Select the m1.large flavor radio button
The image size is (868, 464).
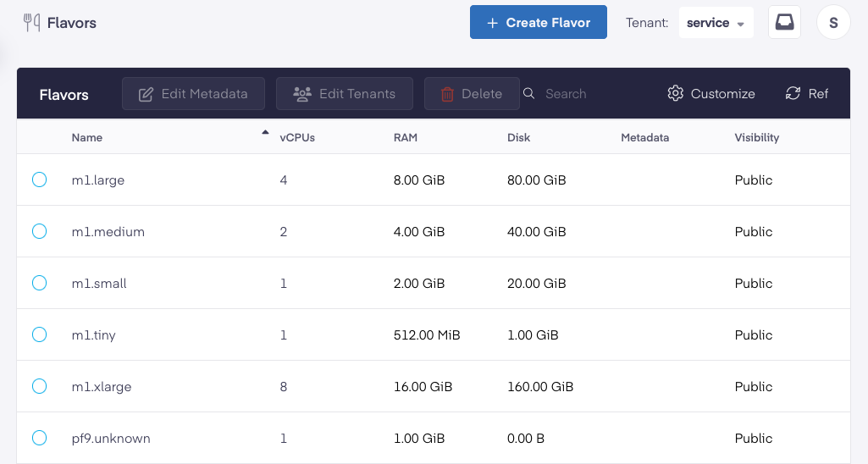39,180
